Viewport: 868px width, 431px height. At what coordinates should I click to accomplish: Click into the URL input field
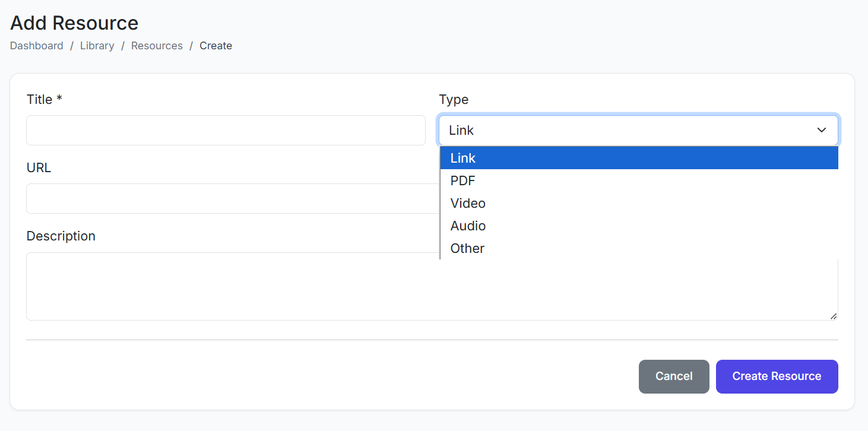[x=232, y=198]
